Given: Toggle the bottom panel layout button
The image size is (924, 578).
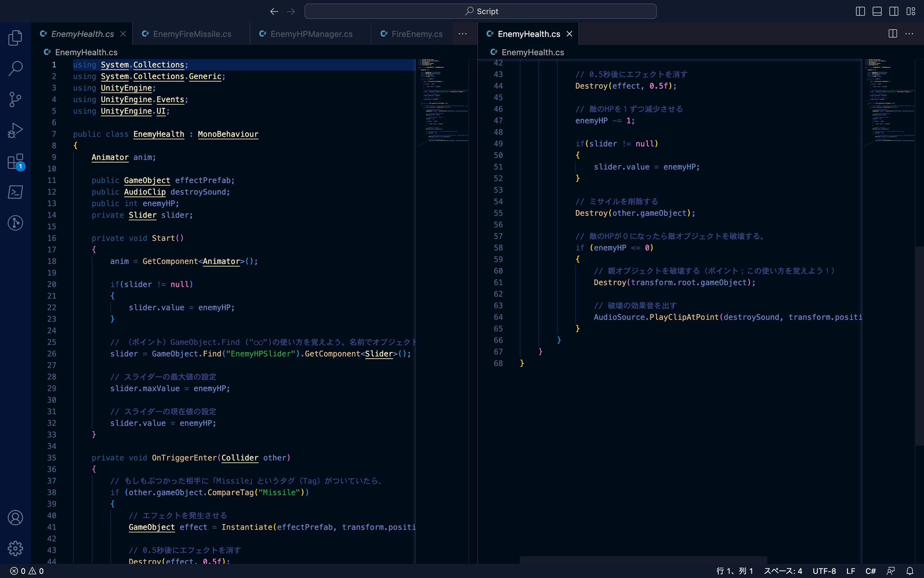Looking at the screenshot, I should [x=877, y=11].
